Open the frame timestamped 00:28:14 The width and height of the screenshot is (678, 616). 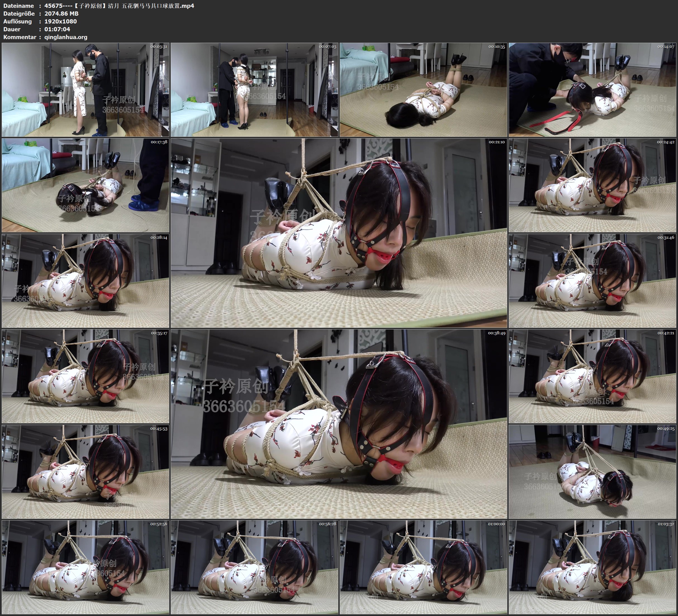click(85, 281)
